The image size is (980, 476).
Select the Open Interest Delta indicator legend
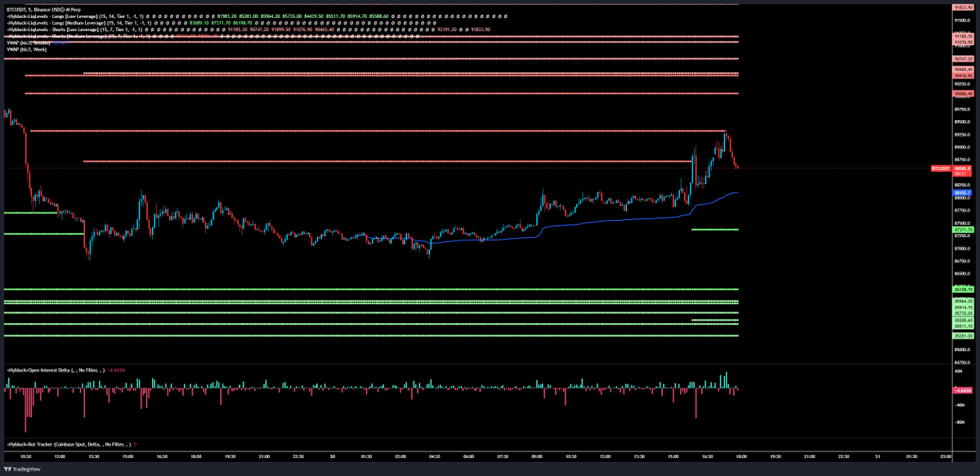tap(56, 370)
